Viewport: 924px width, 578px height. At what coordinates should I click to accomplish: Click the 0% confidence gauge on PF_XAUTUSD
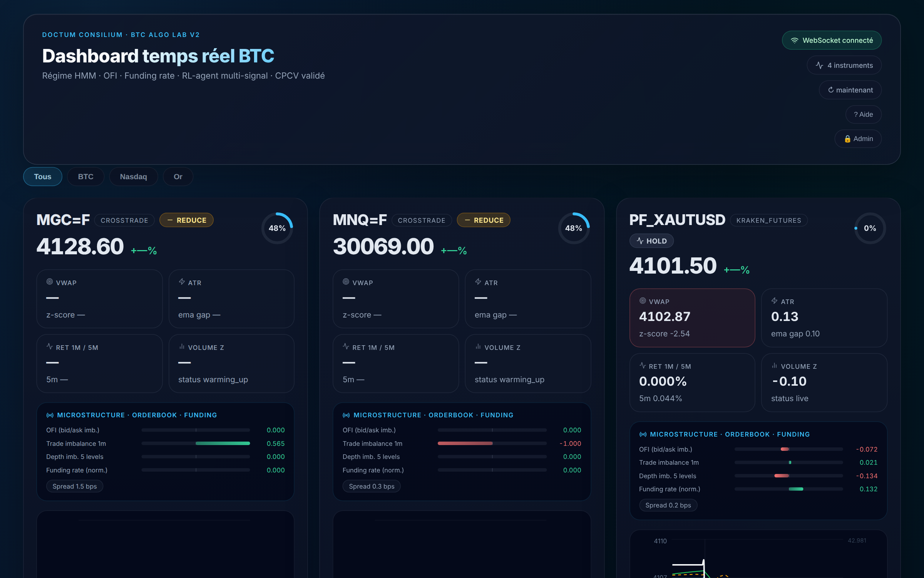tap(870, 228)
